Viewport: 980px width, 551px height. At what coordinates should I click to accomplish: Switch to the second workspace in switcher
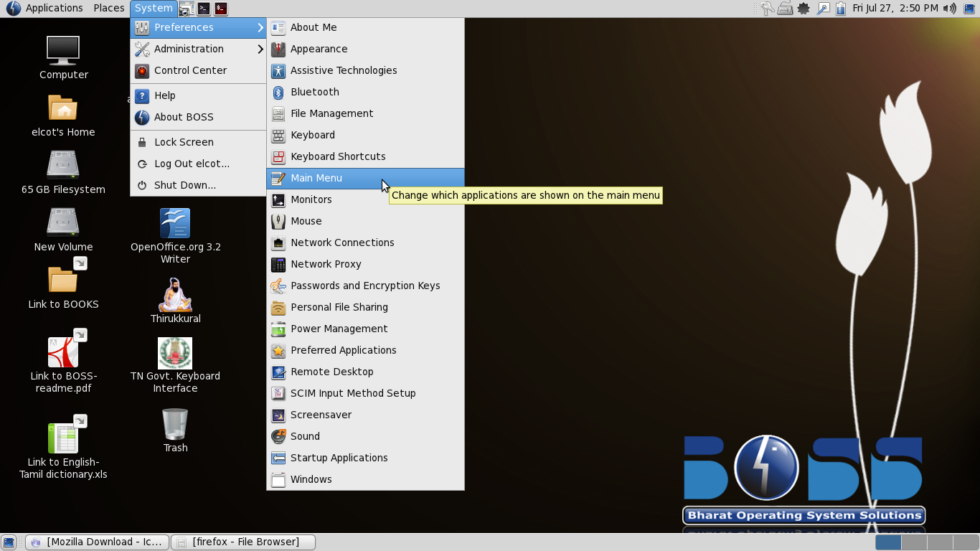click(914, 542)
